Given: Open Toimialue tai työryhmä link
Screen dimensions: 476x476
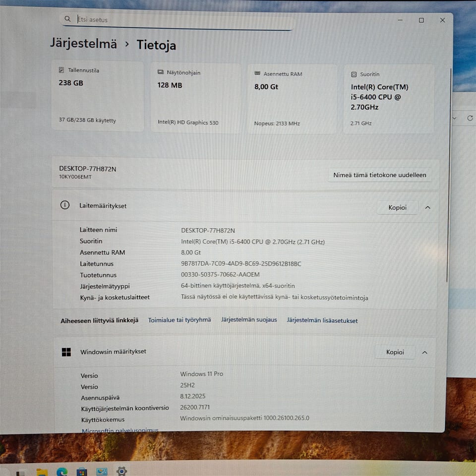Looking at the screenshot, I should (x=179, y=320).
